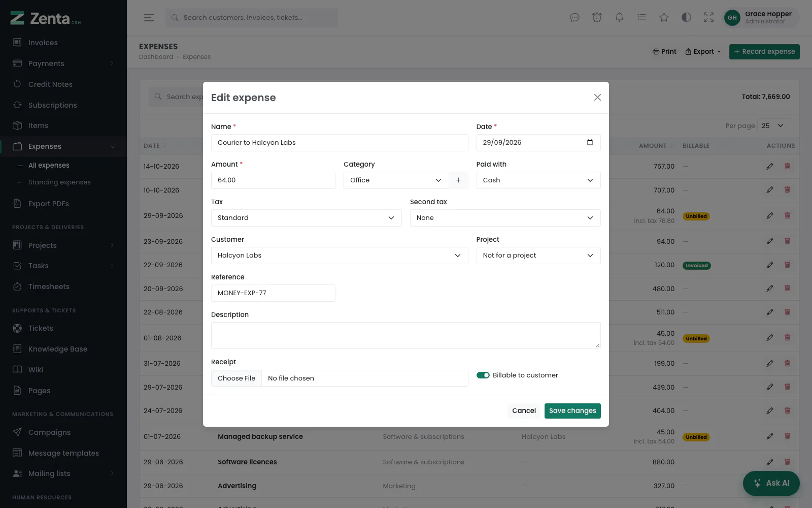The width and height of the screenshot is (812, 508).
Task: Change the Per page dropdown value 25
Action: coord(775,126)
